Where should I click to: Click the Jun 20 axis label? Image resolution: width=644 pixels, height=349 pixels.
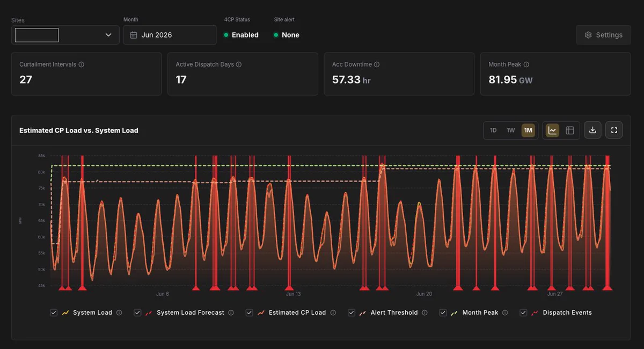coord(424,294)
